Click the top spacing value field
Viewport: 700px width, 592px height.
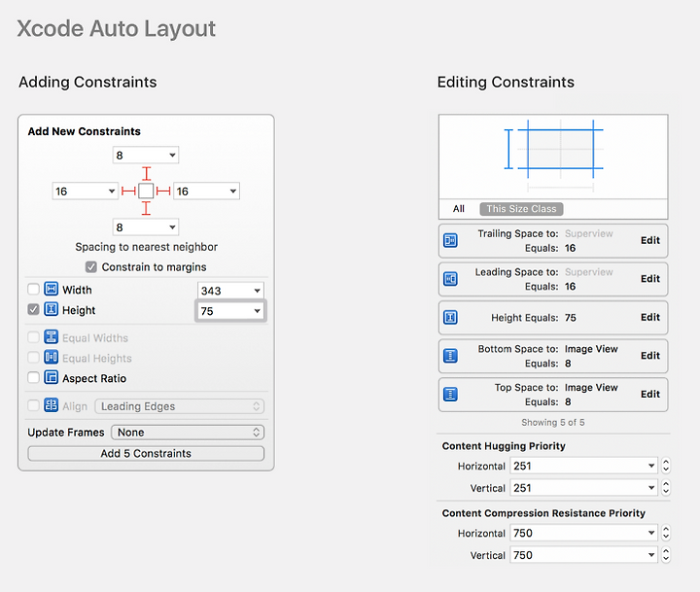146,155
